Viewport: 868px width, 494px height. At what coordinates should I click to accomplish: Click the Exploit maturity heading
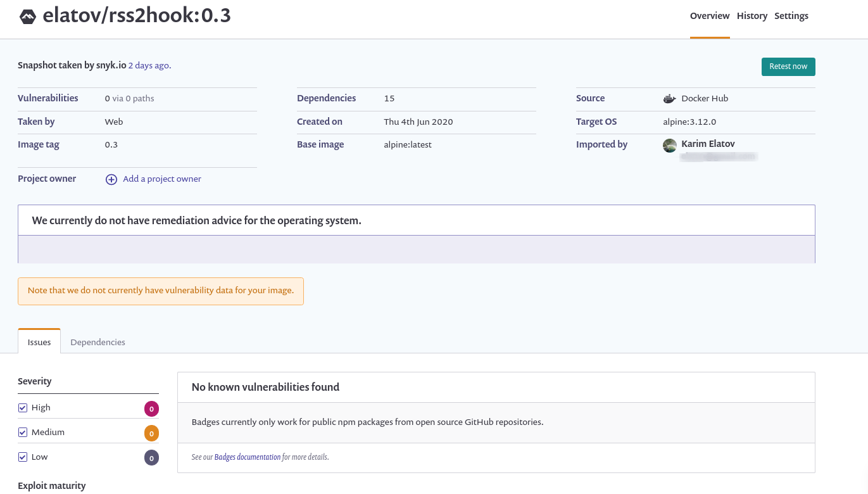pos(52,486)
